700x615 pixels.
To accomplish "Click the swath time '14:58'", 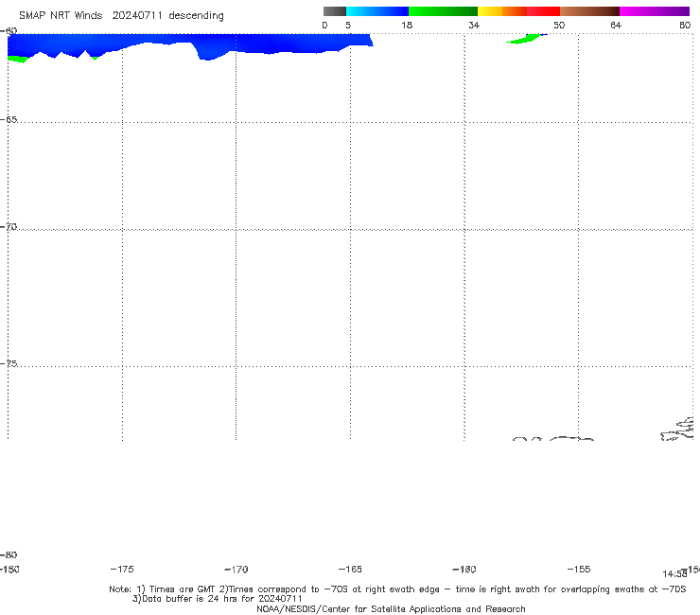I will 674,574.
